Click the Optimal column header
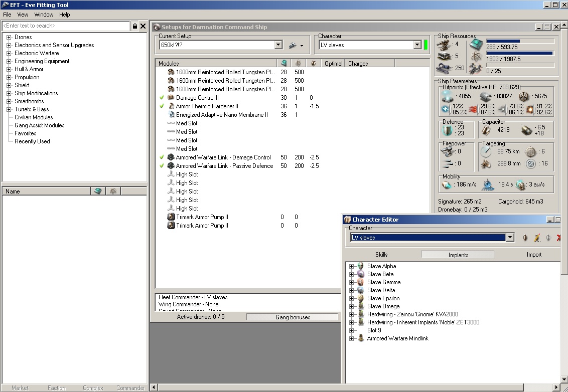This screenshot has height=392, width=568. point(333,63)
